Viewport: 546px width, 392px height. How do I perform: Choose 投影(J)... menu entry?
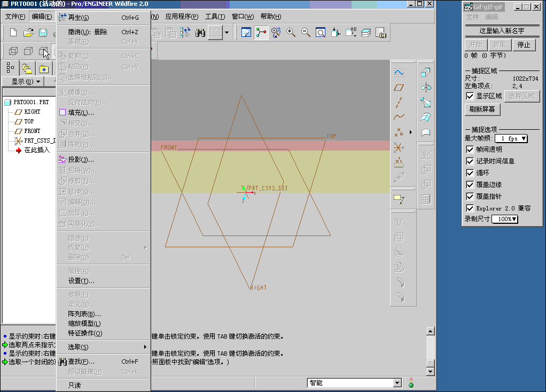click(x=104, y=160)
